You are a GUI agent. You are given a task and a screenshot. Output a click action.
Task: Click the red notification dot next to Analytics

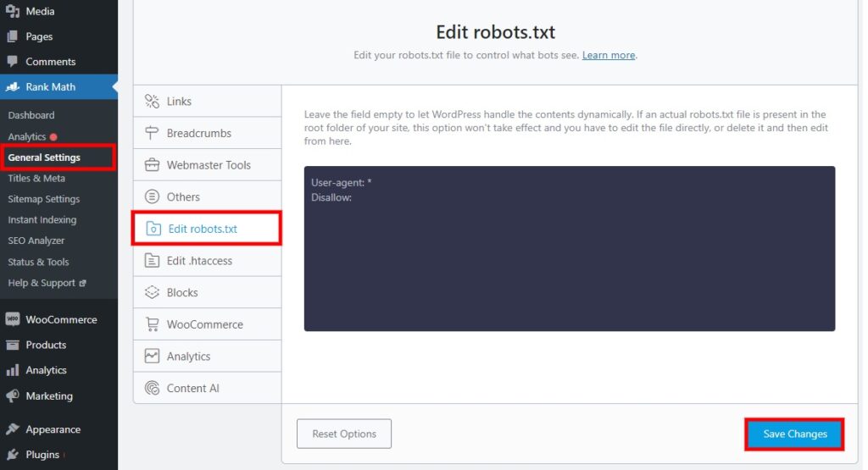(x=53, y=136)
